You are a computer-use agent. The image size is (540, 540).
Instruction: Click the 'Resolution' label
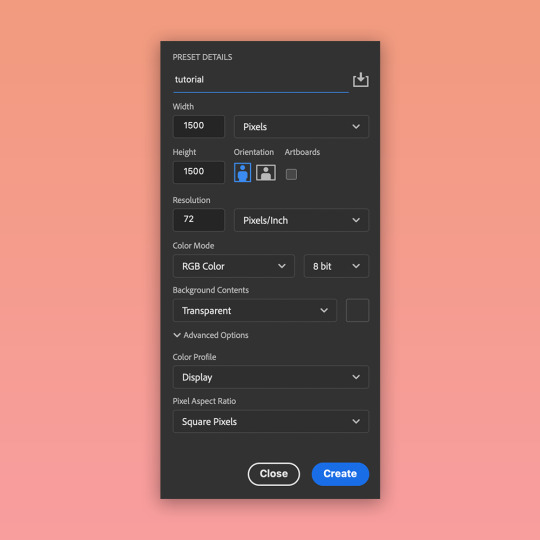[191, 200]
